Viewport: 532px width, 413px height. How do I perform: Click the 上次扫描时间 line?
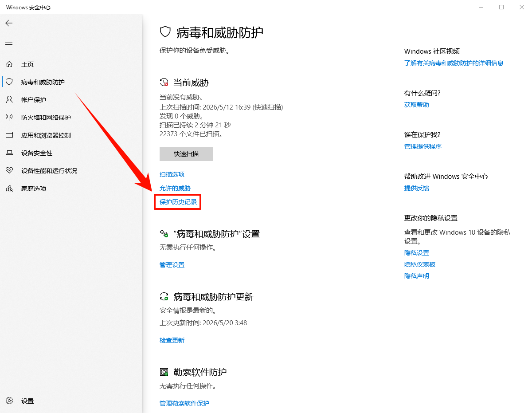(221, 107)
